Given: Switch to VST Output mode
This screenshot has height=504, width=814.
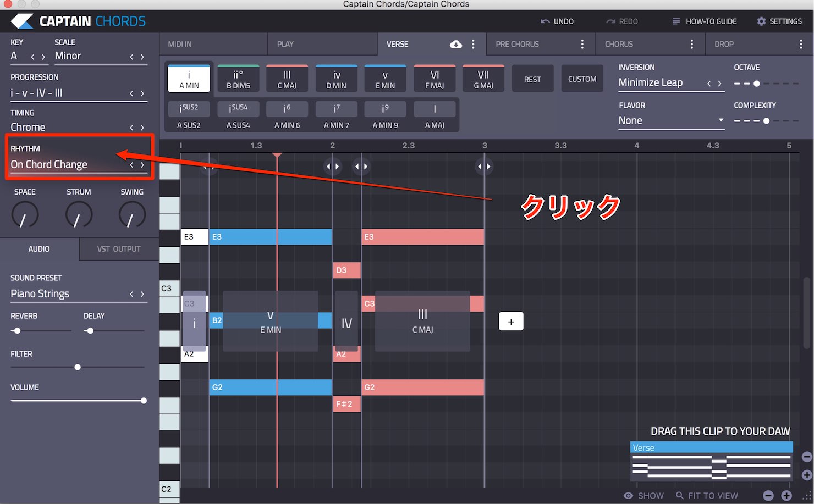Looking at the screenshot, I should point(119,249).
